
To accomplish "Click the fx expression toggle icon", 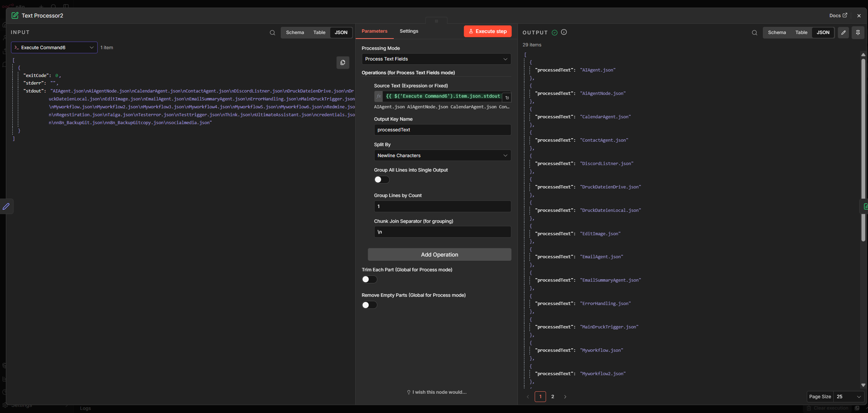I will click(378, 96).
